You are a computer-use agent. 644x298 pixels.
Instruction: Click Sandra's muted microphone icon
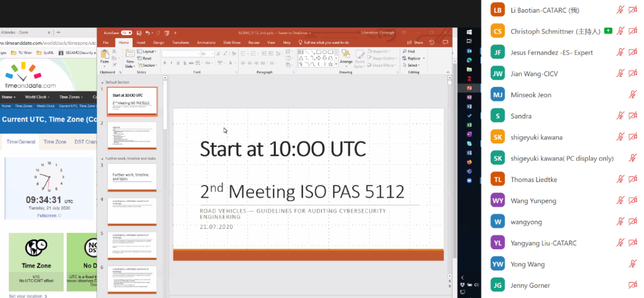click(620, 116)
